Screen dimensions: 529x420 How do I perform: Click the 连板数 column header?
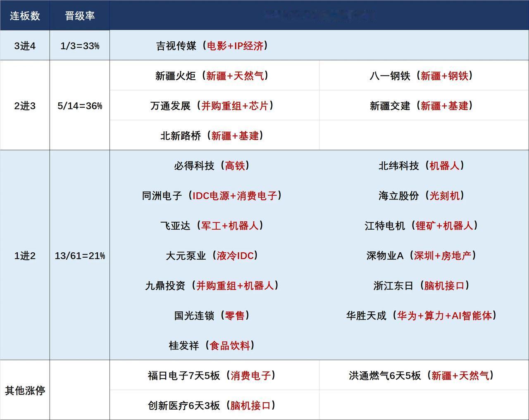point(25,16)
